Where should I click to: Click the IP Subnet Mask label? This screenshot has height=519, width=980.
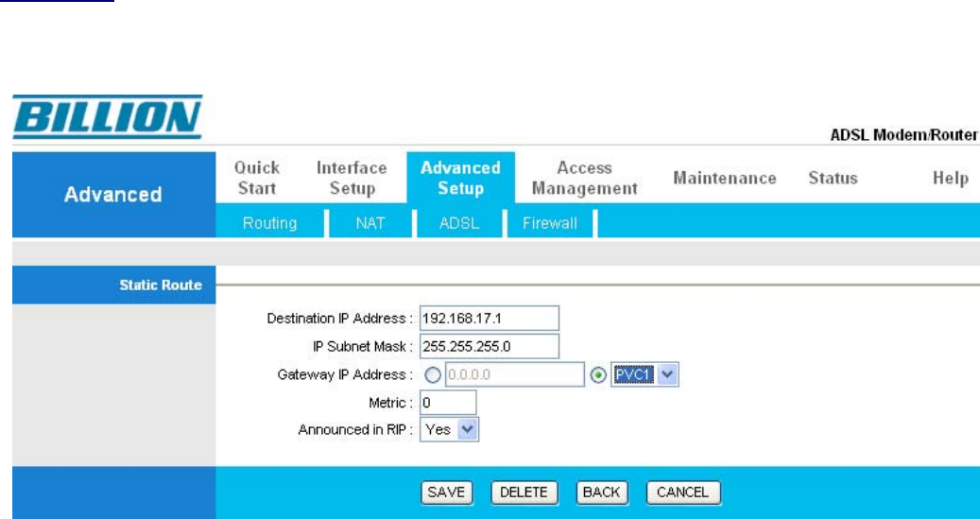pos(363,346)
